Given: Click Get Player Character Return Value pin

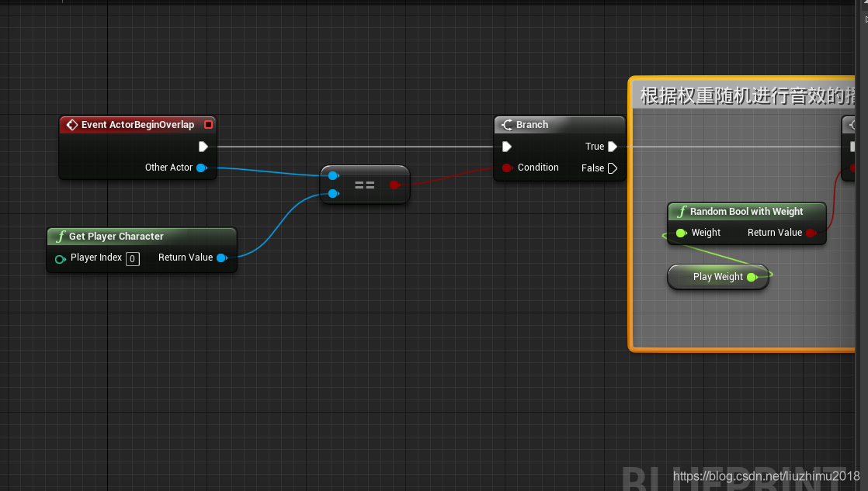Looking at the screenshot, I should point(222,258).
